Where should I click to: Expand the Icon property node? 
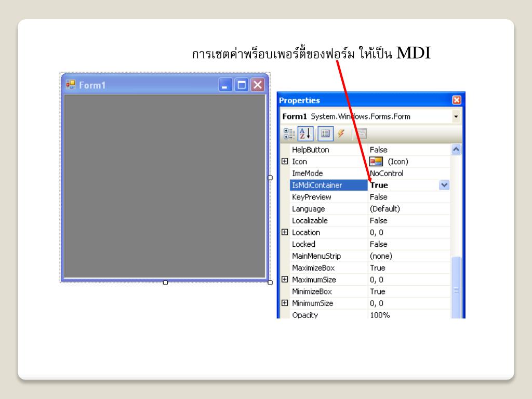coord(285,162)
